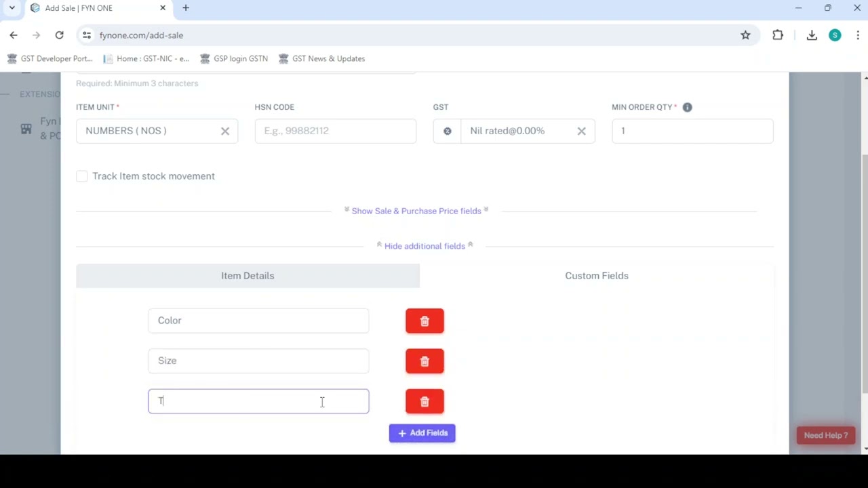Open GSP login GSTN bookmark

click(x=234, y=59)
